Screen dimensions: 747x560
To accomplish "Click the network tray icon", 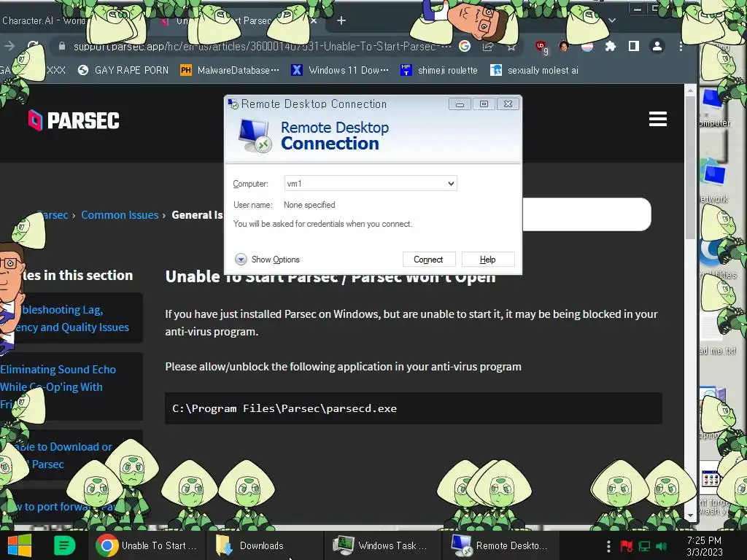I will click(x=644, y=546).
